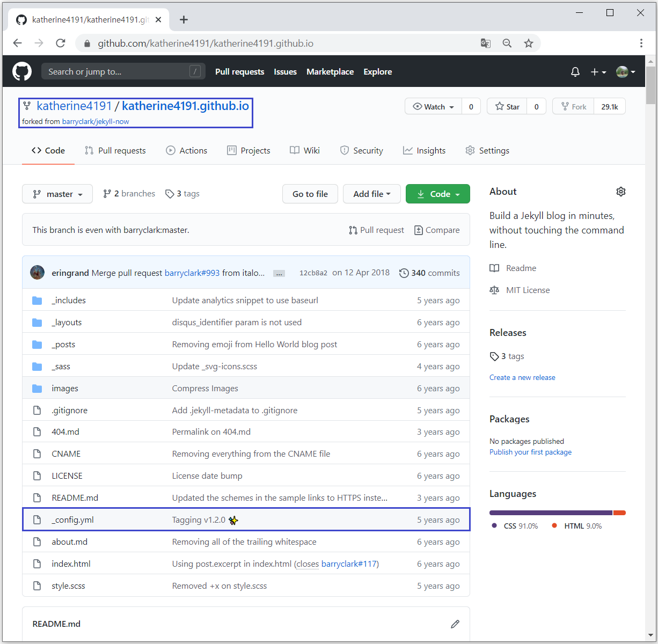Switch to the repository Pull requests tab
658x644 pixels.
tap(115, 150)
